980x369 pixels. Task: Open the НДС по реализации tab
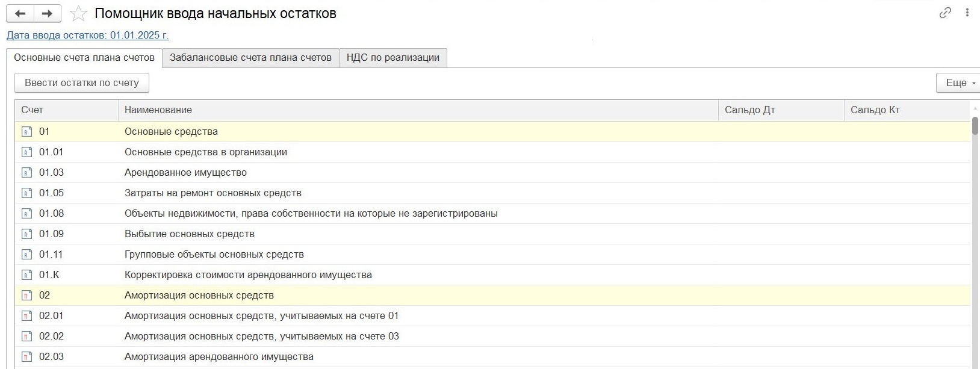click(392, 58)
